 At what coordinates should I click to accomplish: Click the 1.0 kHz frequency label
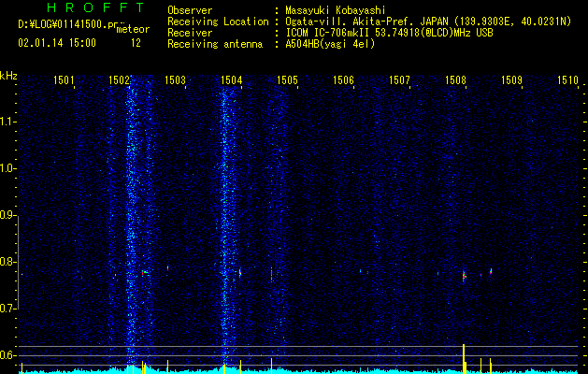[x=7, y=168]
